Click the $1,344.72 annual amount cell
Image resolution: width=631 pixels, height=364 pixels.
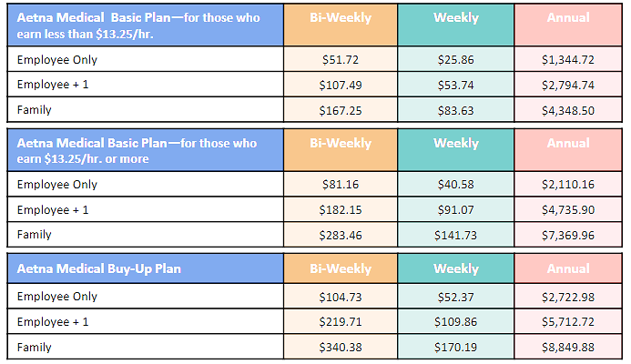tap(567, 60)
